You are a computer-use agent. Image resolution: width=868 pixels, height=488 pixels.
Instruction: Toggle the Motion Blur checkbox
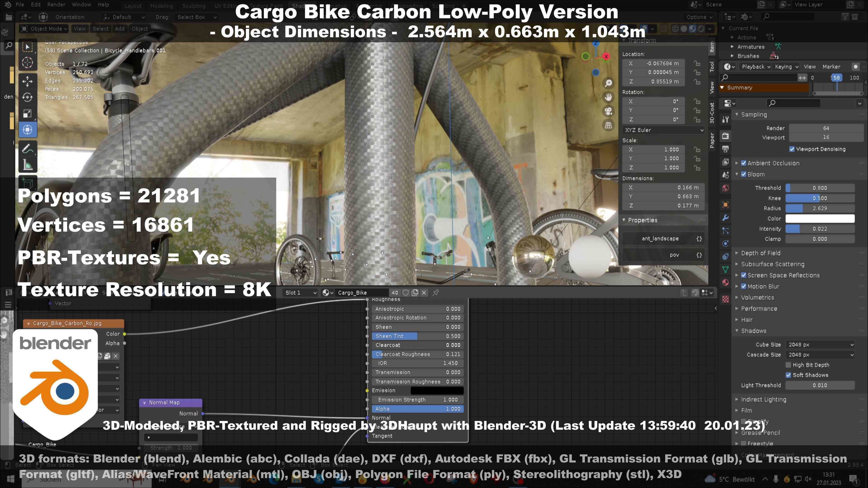click(744, 287)
